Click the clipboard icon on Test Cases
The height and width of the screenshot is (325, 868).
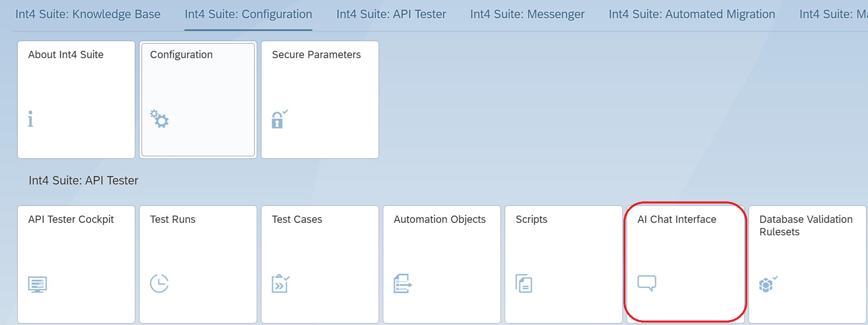[280, 283]
